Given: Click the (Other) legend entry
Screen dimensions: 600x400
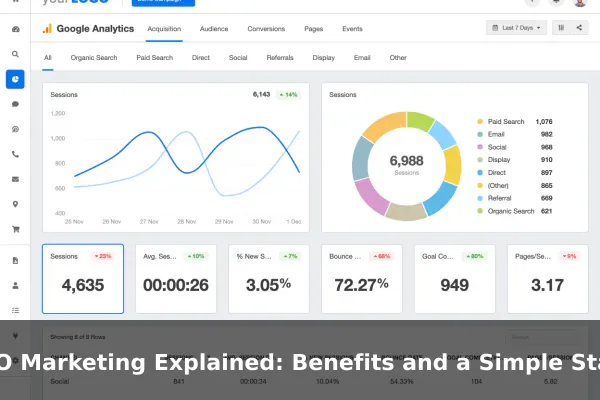Looking at the screenshot, I should click(x=515, y=185).
